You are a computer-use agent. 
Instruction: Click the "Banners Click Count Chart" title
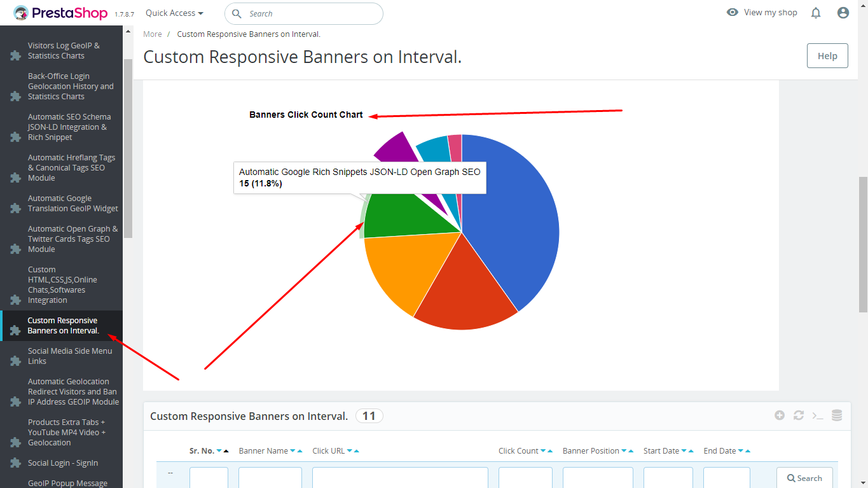tap(306, 115)
